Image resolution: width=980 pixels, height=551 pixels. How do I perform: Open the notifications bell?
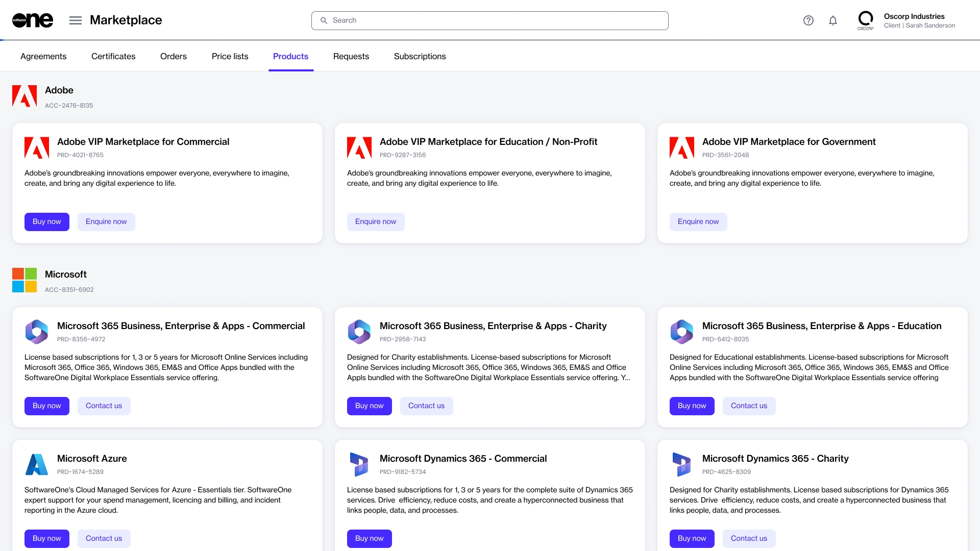pyautogui.click(x=833, y=20)
